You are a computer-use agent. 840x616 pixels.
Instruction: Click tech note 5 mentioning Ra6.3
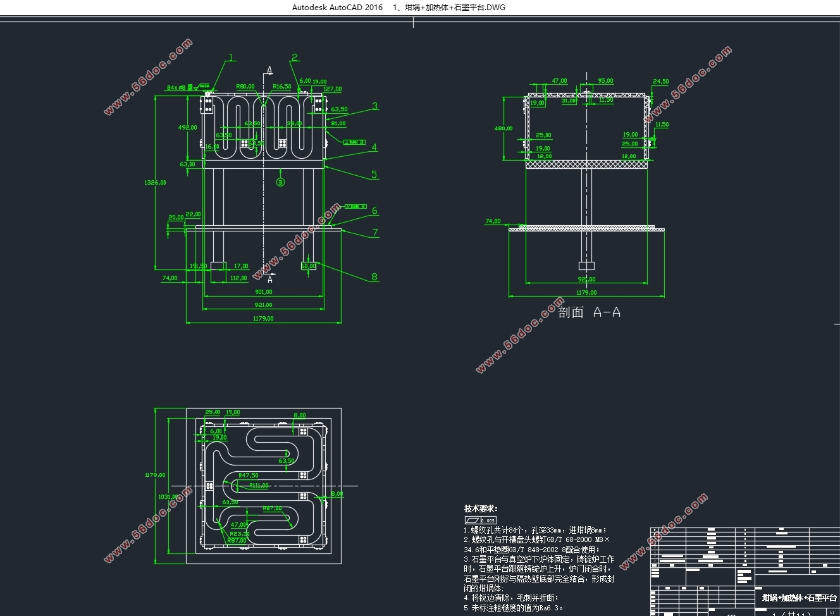(513, 608)
